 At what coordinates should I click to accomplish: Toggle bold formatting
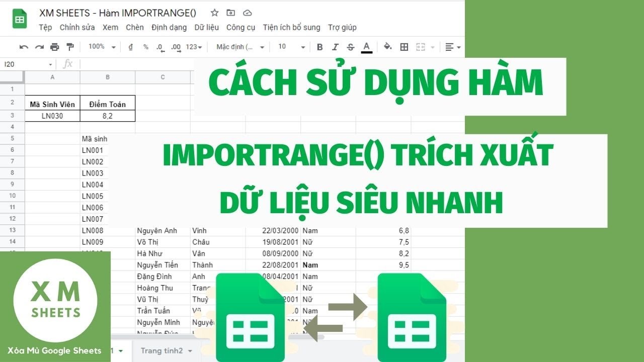319,47
